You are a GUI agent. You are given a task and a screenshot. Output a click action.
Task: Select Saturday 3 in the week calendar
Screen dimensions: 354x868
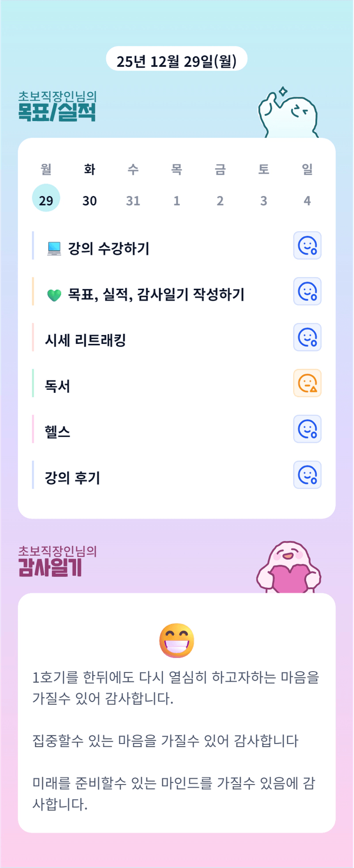point(264,200)
